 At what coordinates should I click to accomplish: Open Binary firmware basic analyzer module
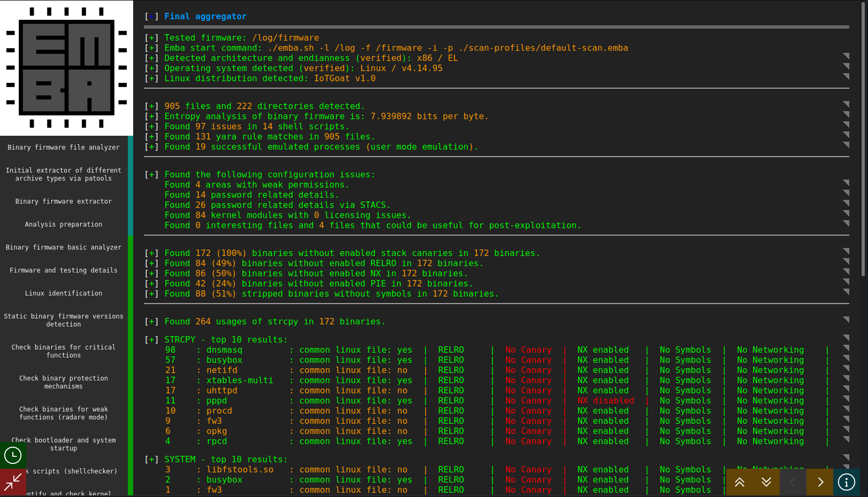[64, 247]
